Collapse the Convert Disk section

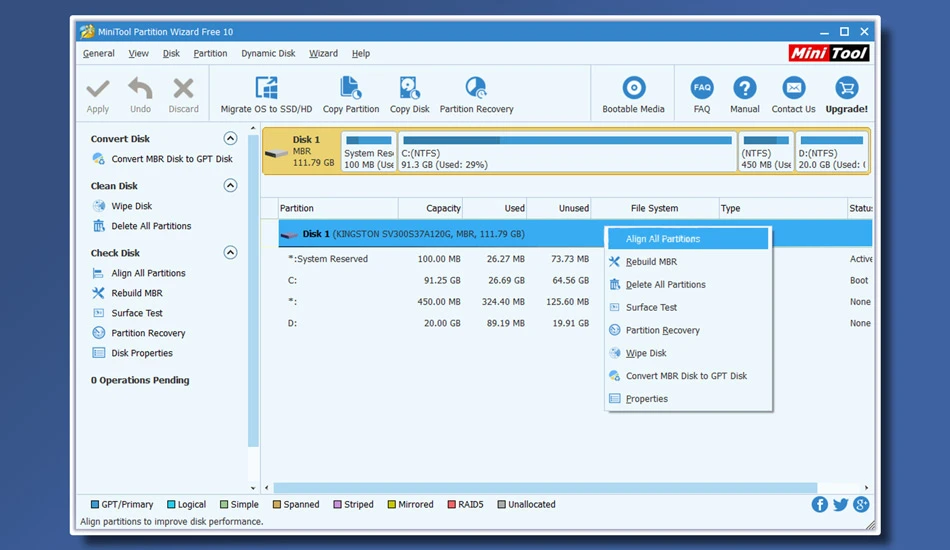(230, 138)
